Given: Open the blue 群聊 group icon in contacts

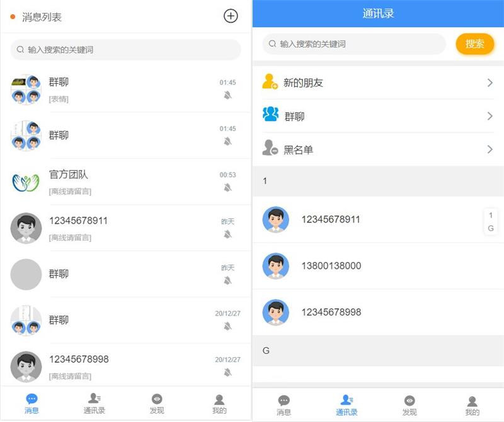Looking at the screenshot, I should [270, 114].
